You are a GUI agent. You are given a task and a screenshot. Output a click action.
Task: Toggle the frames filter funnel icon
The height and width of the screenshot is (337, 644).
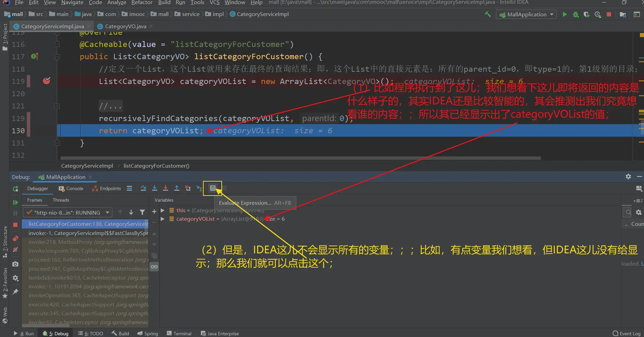tap(142, 213)
